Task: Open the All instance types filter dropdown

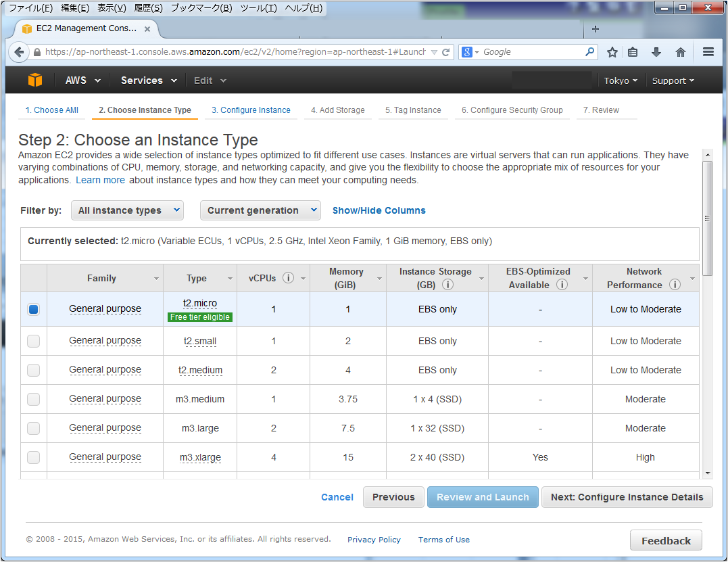Action: 127,210
